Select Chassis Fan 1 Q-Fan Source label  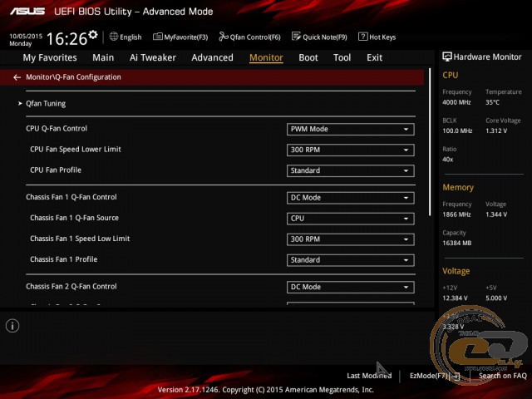[x=74, y=218]
